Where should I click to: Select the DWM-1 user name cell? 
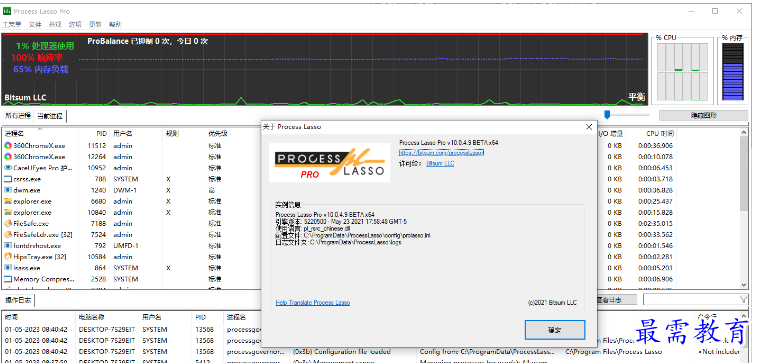(126, 190)
